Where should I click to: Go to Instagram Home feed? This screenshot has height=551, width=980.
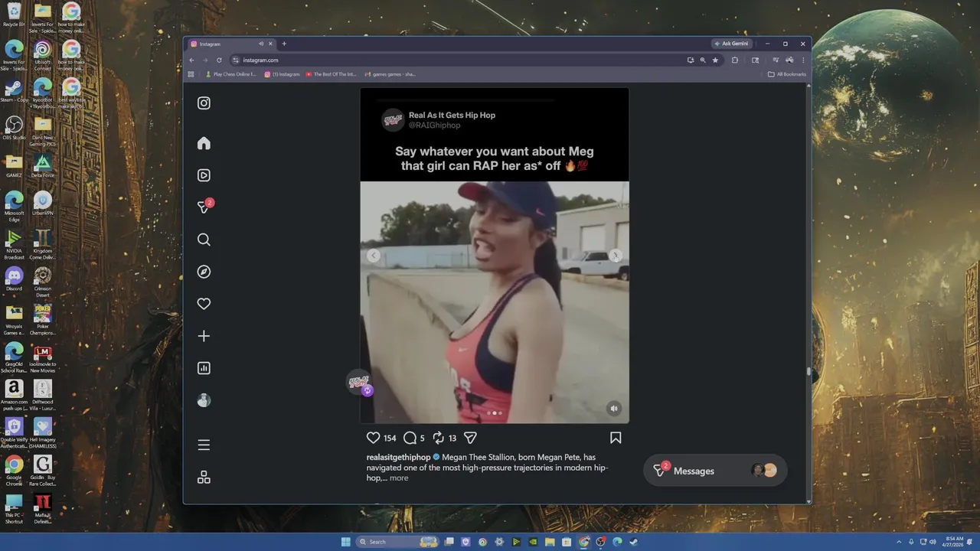(x=204, y=143)
